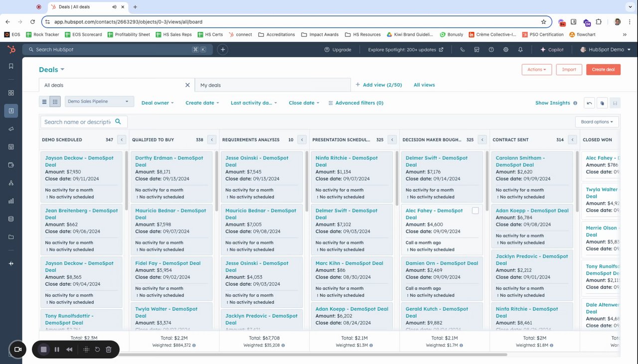Click the Search HubSpot field

coord(118,49)
